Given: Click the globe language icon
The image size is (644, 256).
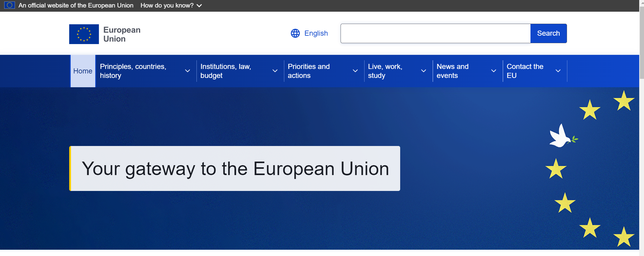Looking at the screenshot, I should [295, 33].
